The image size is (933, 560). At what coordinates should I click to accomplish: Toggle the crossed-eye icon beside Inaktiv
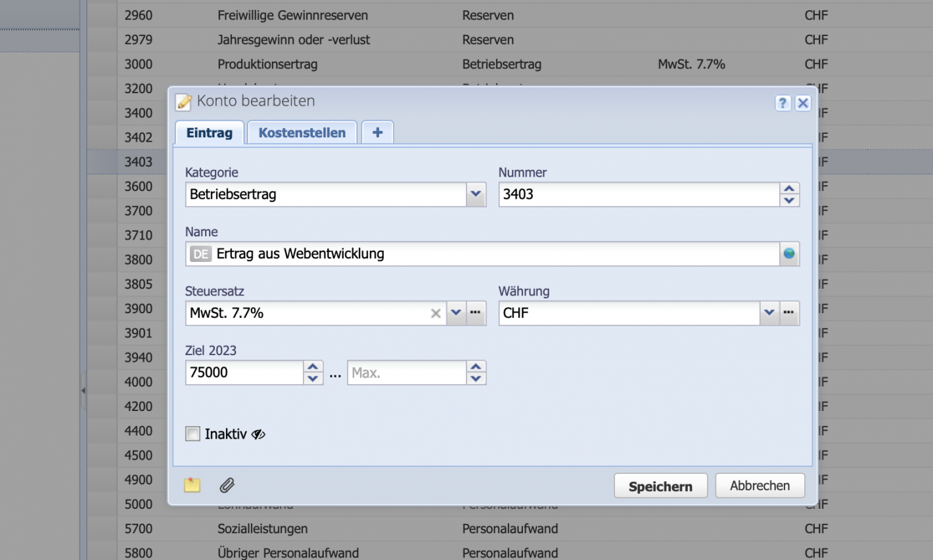click(258, 433)
